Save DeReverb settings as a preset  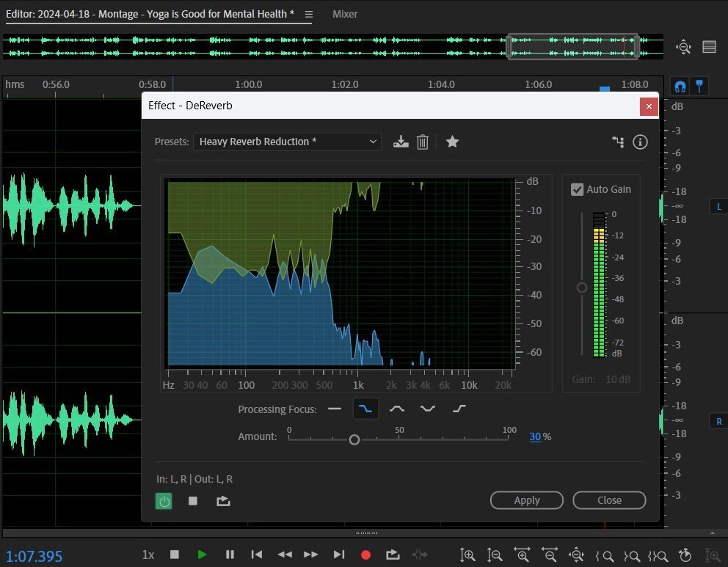401,142
